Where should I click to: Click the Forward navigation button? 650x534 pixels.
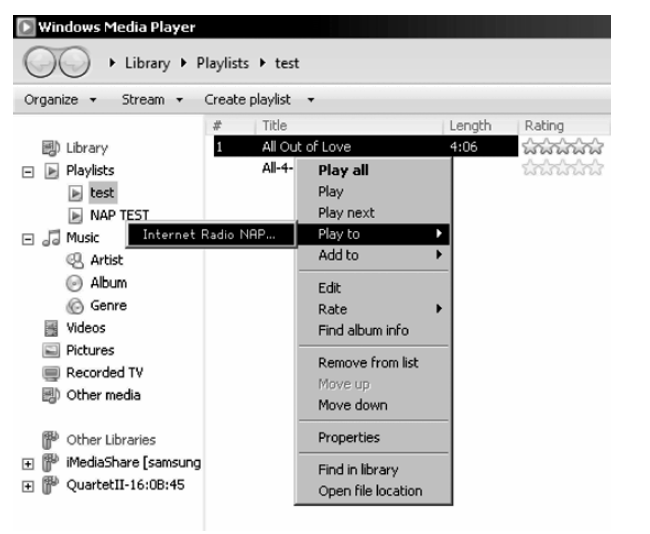coord(74,63)
